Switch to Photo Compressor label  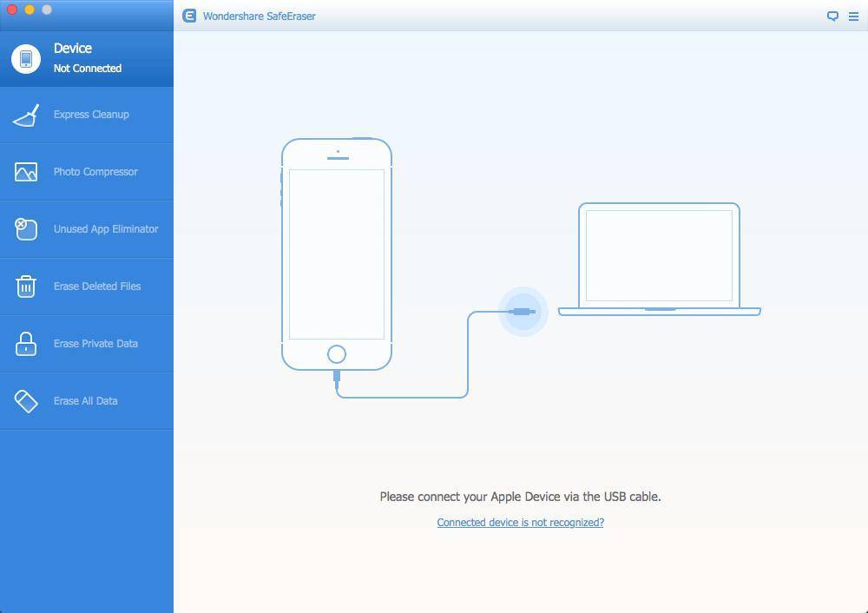click(95, 172)
